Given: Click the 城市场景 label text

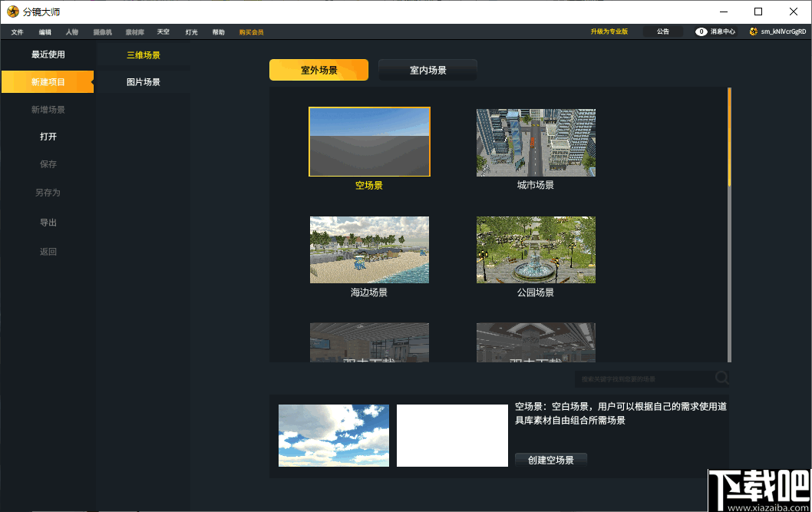Looking at the screenshot, I should 536,185.
